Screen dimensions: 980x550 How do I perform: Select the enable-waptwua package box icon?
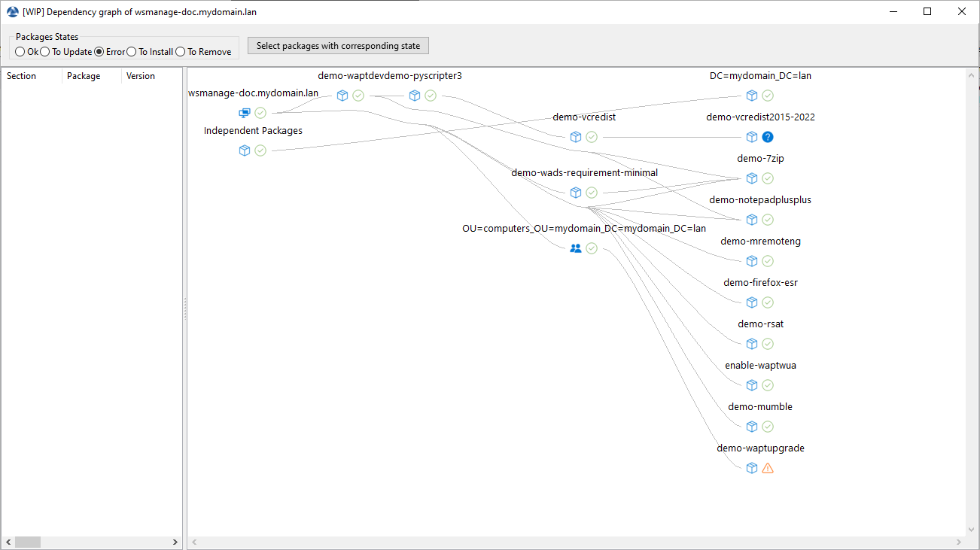point(751,385)
